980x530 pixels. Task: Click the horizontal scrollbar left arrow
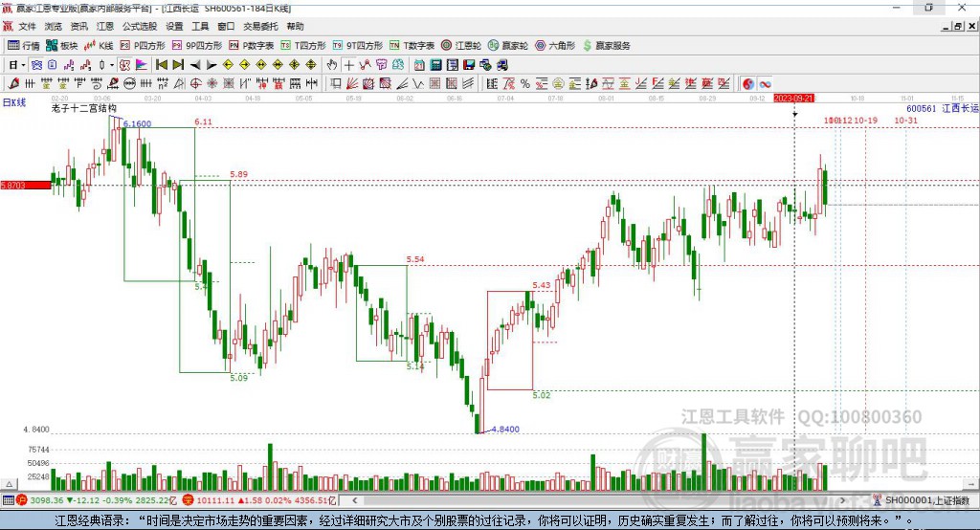[x=355, y=500]
